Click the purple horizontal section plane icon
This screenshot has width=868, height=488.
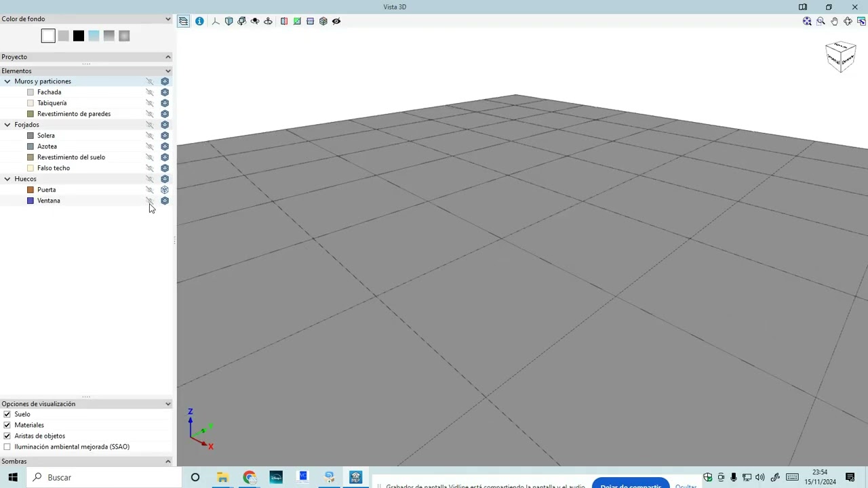pos(310,21)
